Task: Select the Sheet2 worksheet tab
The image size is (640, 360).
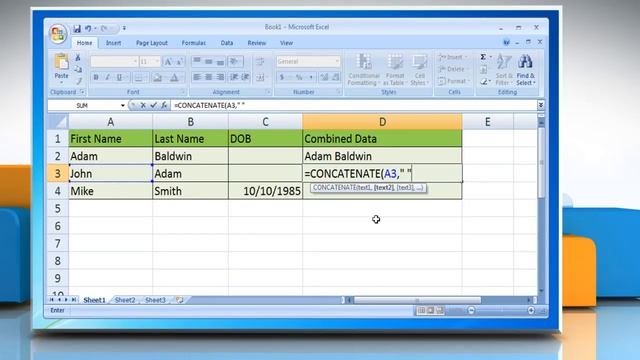Action: 125,300
